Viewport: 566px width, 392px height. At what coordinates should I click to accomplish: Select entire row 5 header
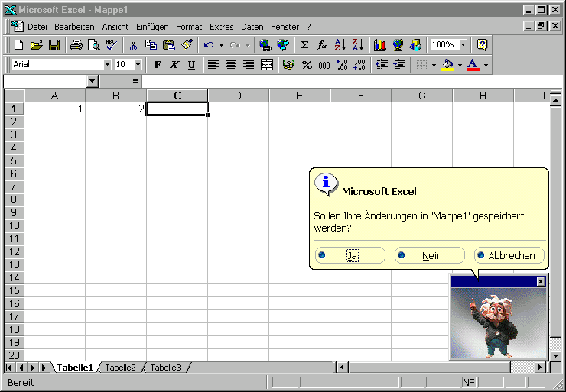(x=14, y=160)
